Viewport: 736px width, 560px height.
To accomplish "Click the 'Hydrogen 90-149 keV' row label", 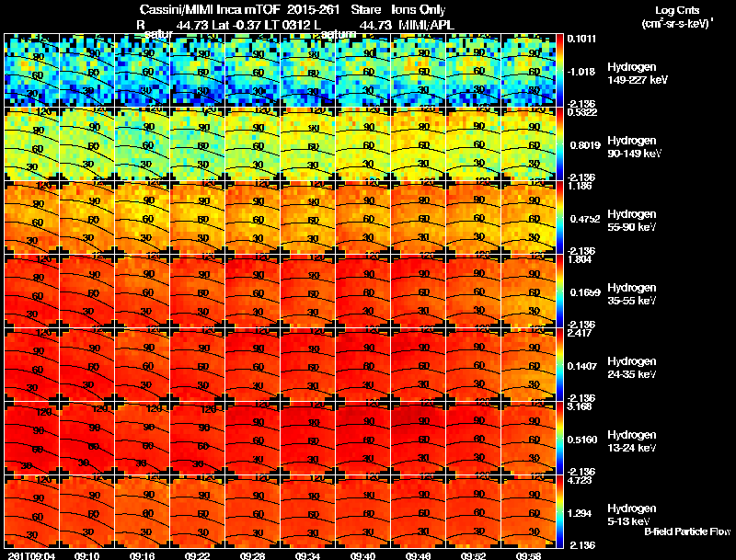I will (x=635, y=147).
